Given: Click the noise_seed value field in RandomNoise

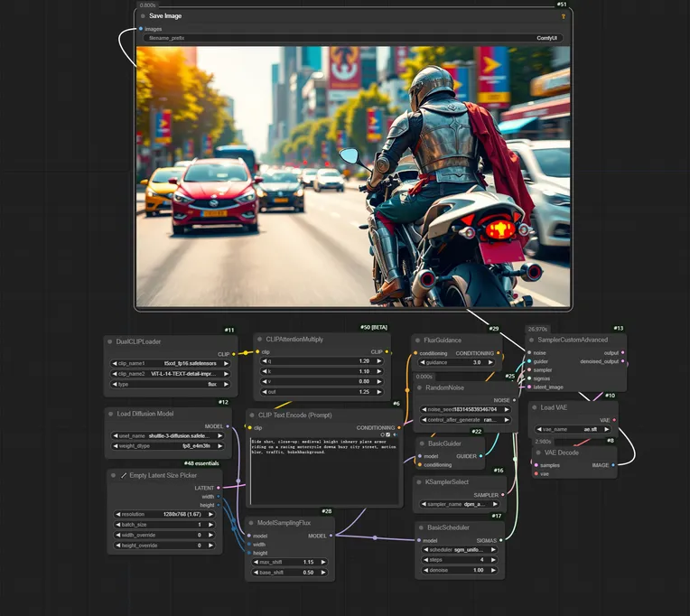Looking at the screenshot, I should point(465,409).
